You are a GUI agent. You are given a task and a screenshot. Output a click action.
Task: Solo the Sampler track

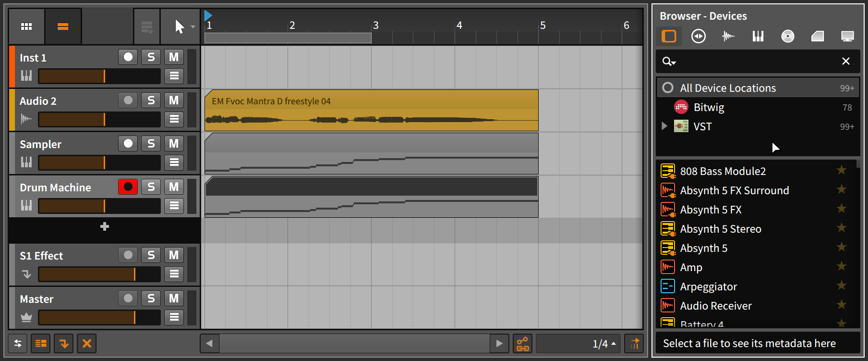pos(151,144)
